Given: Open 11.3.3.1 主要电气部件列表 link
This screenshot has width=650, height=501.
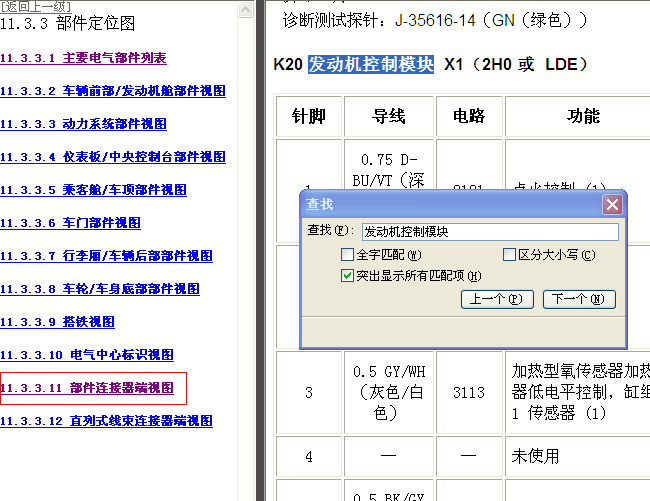Looking at the screenshot, I should [x=83, y=58].
